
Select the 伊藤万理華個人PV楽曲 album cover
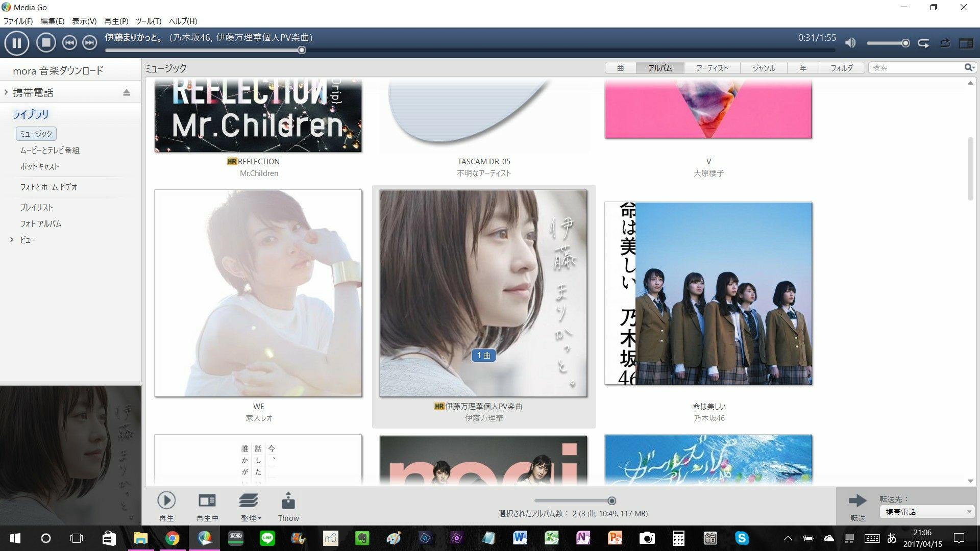484,293
